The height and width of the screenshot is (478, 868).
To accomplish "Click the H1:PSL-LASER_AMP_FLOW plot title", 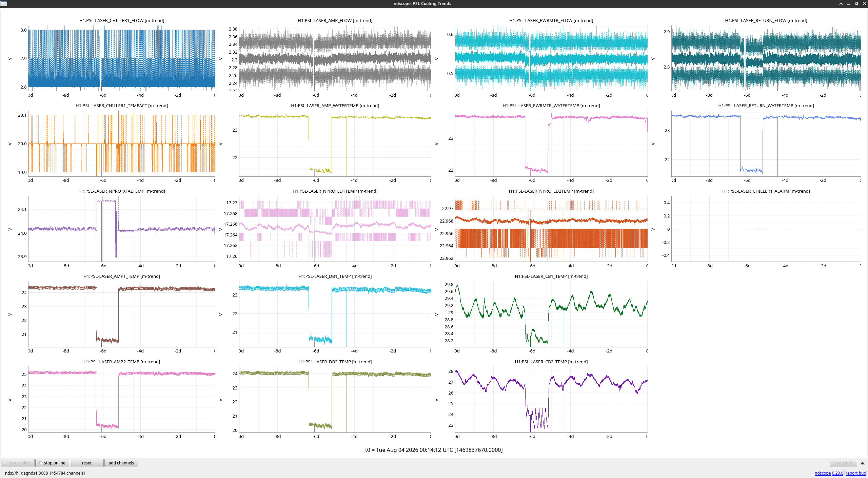I will (335, 20).
